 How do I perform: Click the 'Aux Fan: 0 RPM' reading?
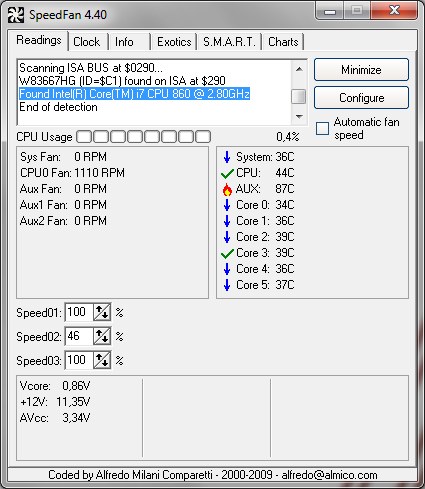pos(63,189)
